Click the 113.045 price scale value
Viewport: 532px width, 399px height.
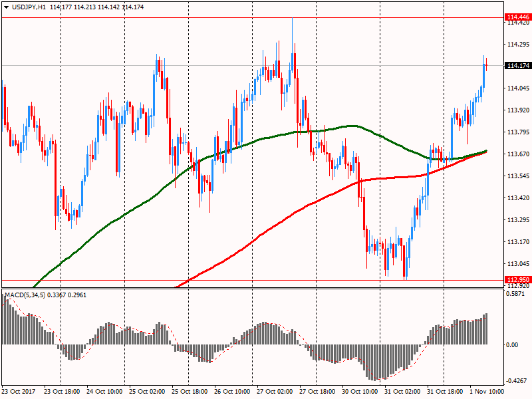(518, 263)
